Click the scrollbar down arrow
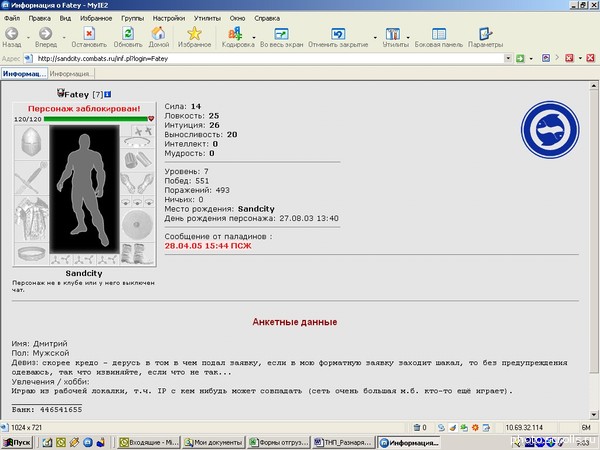600x450 pixels. click(x=593, y=414)
